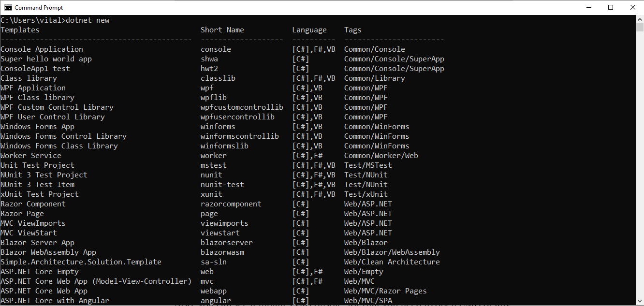This screenshot has width=644, height=306.
Task: Click 'Razor Page' template name
Action: click(x=22, y=214)
